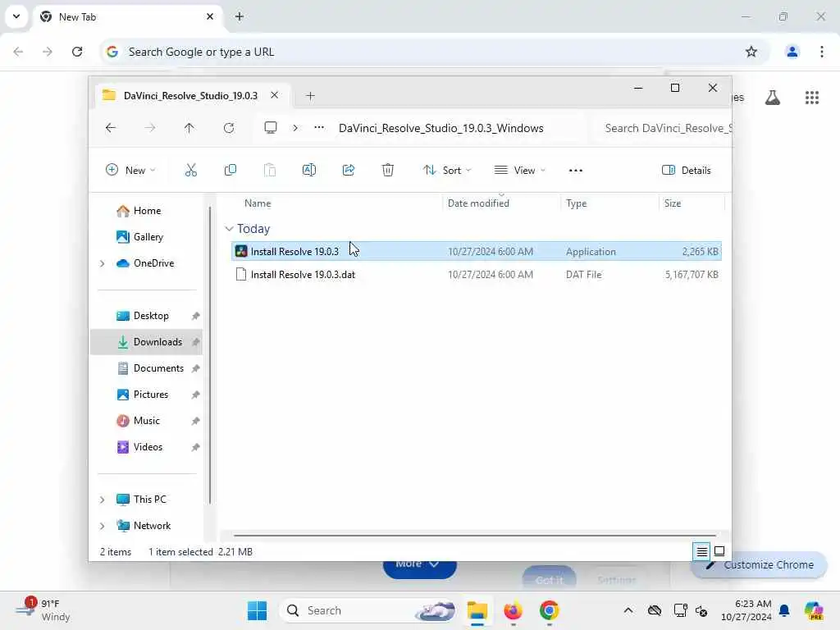Expand the This PC tree node
The image size is (840, 630).
[102, 500]
